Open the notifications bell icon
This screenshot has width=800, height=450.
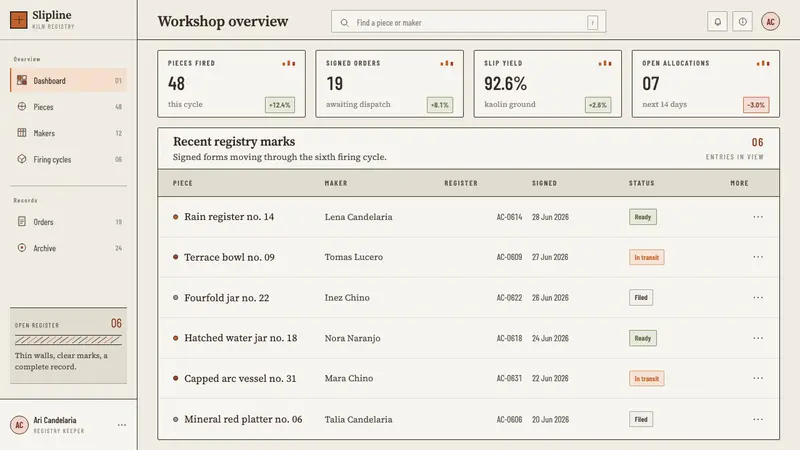tap(717, 22)
